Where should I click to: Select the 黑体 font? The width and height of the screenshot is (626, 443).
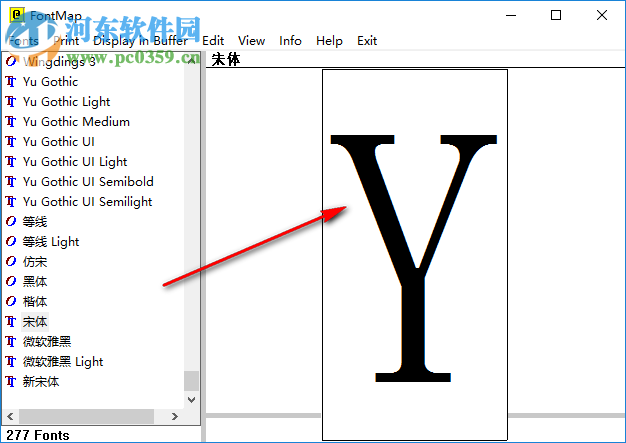click(x=35, y=281)
